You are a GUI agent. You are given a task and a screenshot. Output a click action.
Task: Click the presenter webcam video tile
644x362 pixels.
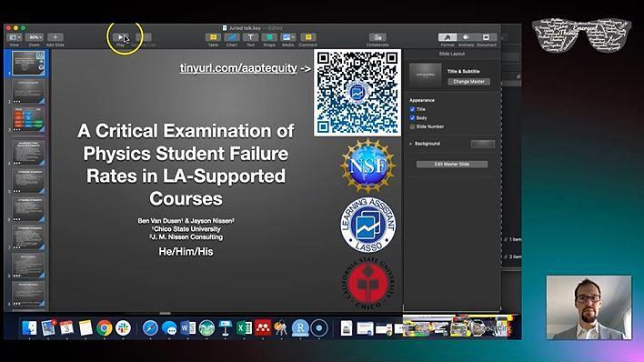click(589, 307)
